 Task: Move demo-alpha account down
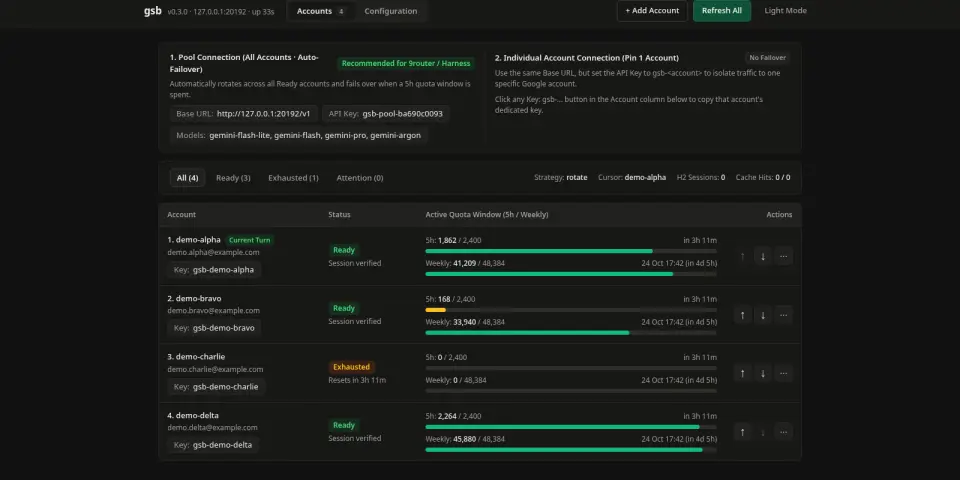coord(763,257)
